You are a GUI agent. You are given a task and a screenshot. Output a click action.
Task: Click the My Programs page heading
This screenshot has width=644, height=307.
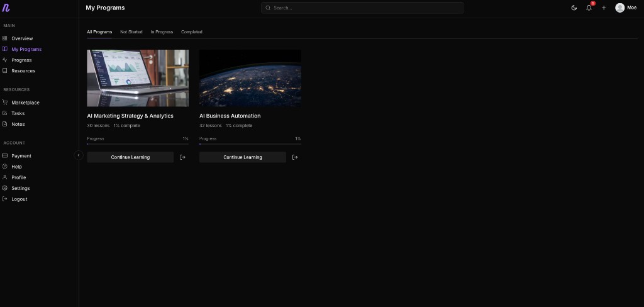click(105, 8)
